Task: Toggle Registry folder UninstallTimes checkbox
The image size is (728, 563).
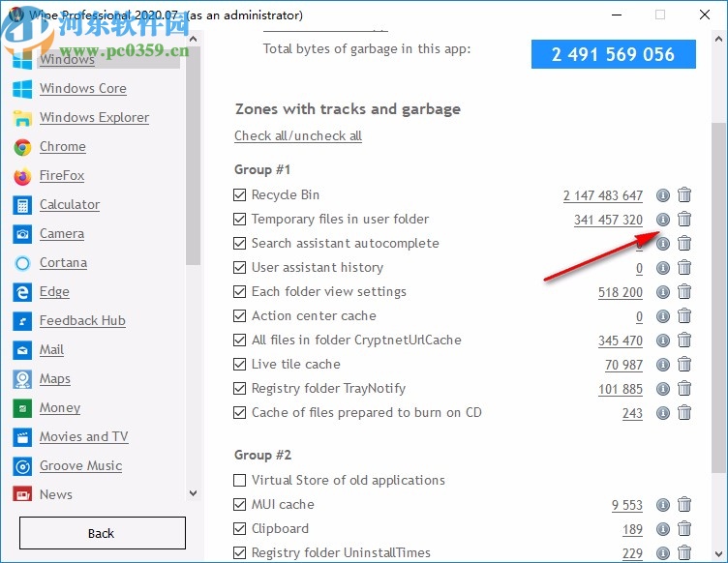Action: [x=239, y=552]
